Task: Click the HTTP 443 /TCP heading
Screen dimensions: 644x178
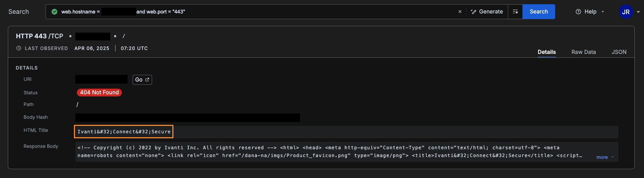Action: pos(39,36)
